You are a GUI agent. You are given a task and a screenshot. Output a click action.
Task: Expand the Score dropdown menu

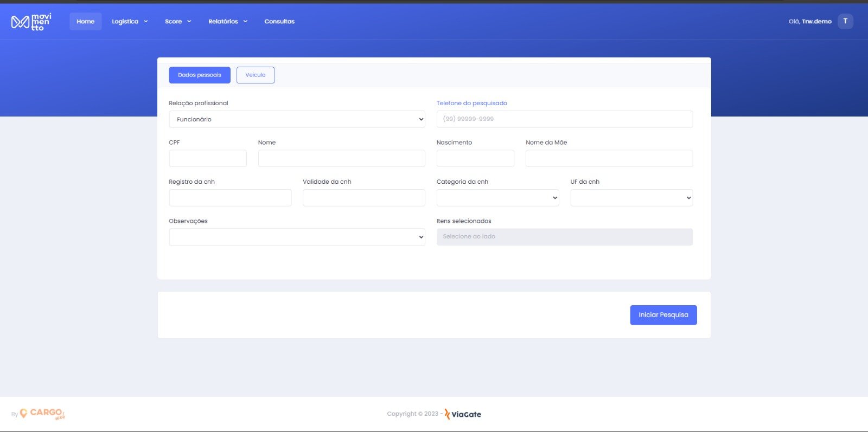(178, 22)
